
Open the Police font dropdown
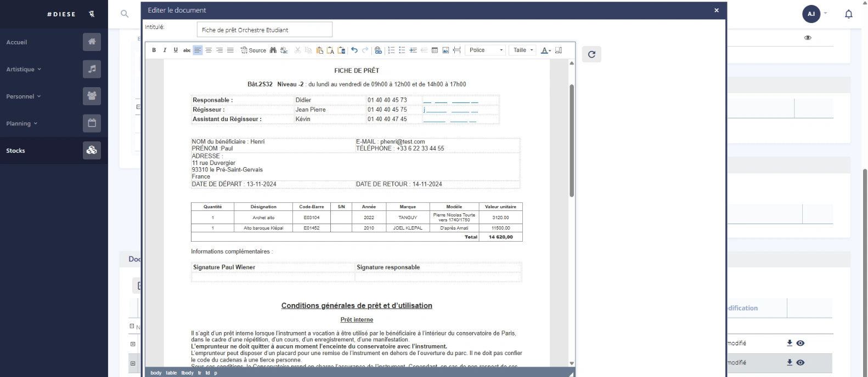pos(486,50)
